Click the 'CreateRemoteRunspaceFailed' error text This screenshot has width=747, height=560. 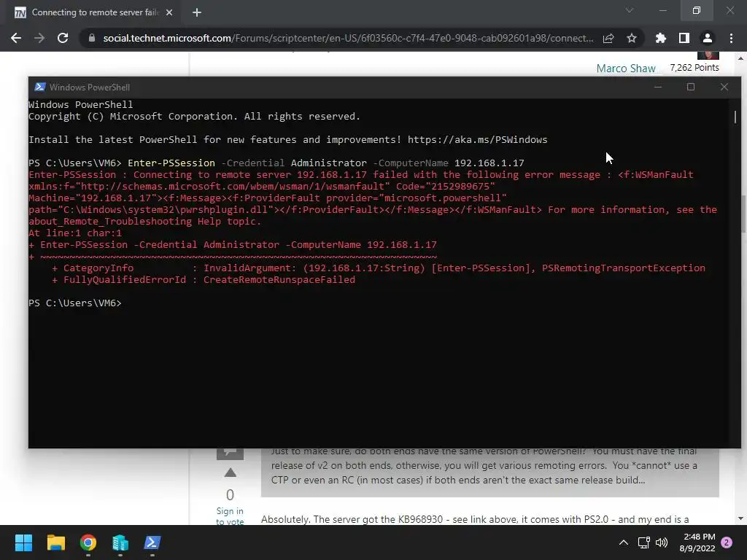[x=279, y=280]
